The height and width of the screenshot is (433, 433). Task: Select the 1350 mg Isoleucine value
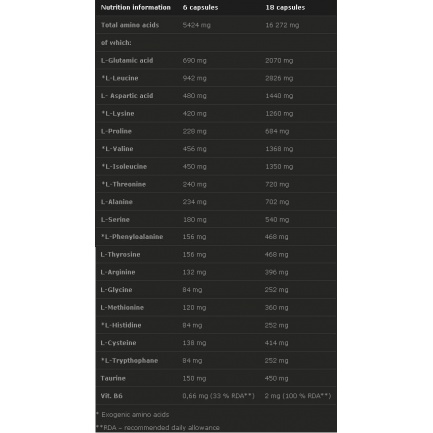[x=279, y=166]
